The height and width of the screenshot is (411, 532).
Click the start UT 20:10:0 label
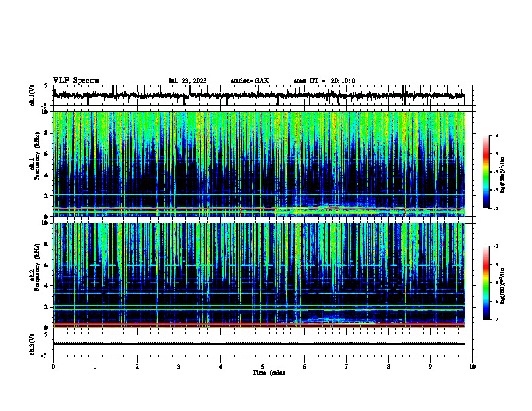pos(324,81)
